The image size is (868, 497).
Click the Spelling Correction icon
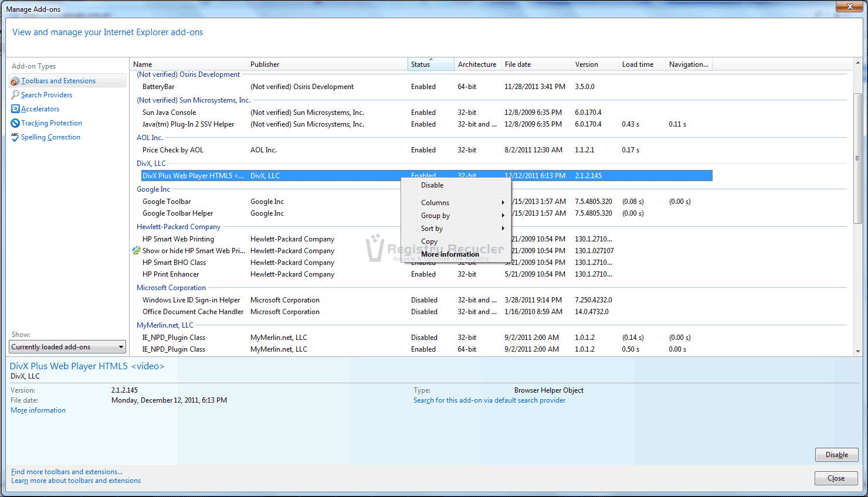click(15, 137)
